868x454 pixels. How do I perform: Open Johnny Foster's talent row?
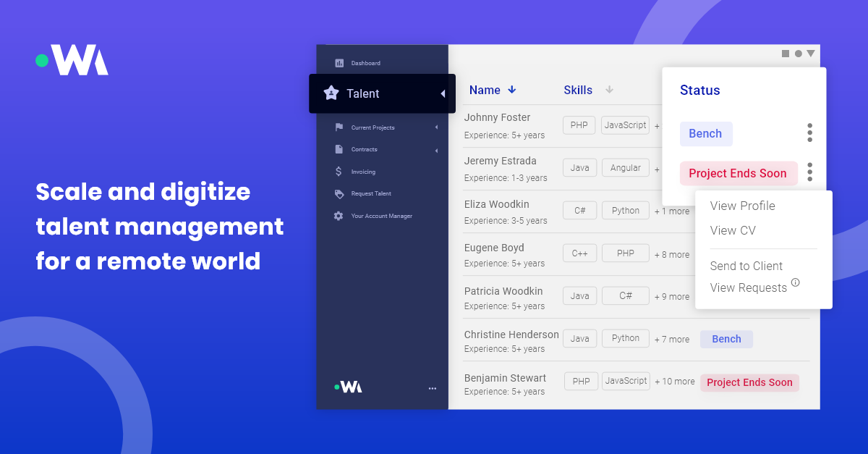561,126
